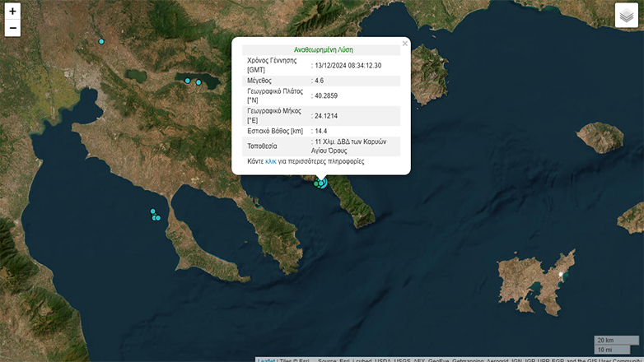Follow the 'κλικ' link for more information
The height and width of the screenshot is (362, 644).
tap(270, 161)
